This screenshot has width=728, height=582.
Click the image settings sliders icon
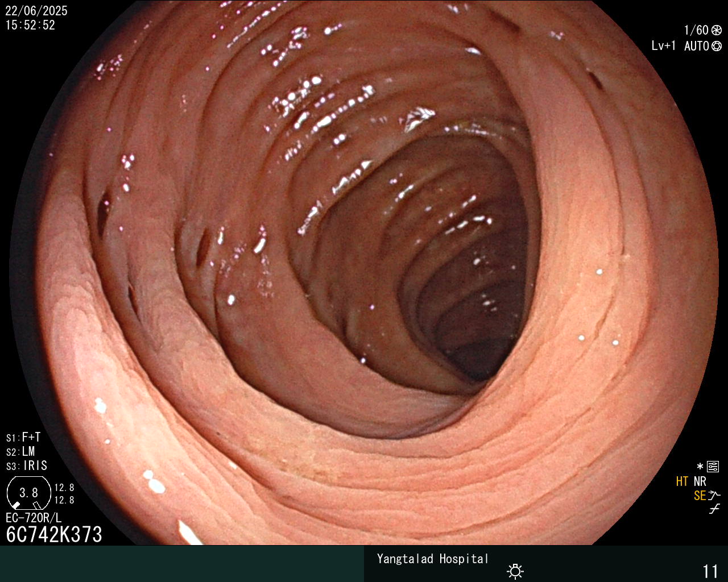(x=713, y=467)
